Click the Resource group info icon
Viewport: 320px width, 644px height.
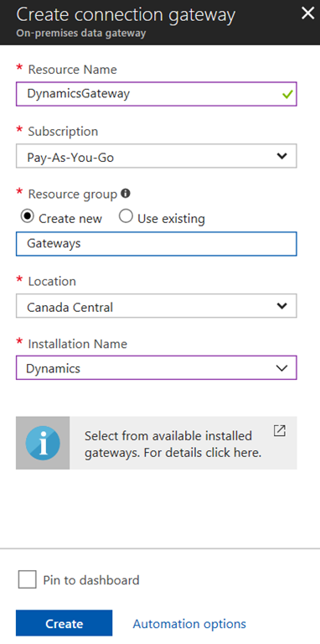coord(126,193)
